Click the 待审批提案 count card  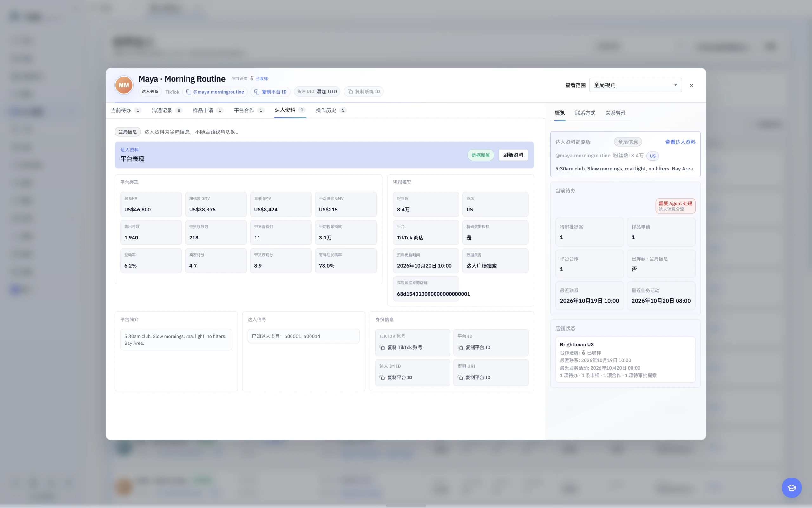click(x=589, y=232)
